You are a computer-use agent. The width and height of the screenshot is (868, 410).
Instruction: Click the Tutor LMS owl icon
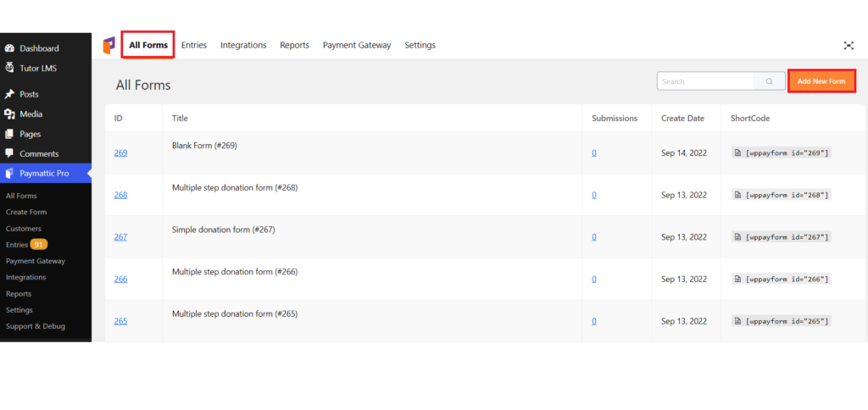tap(9, 68)
